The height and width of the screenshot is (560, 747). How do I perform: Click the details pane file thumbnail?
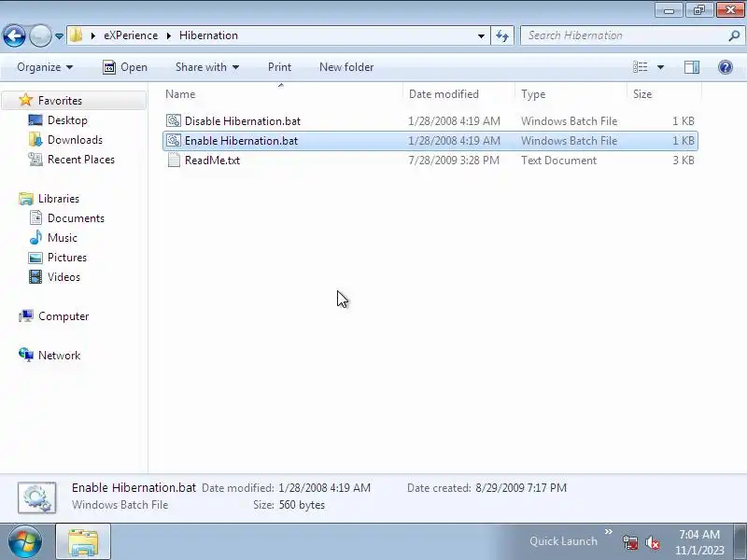[37, 497]
